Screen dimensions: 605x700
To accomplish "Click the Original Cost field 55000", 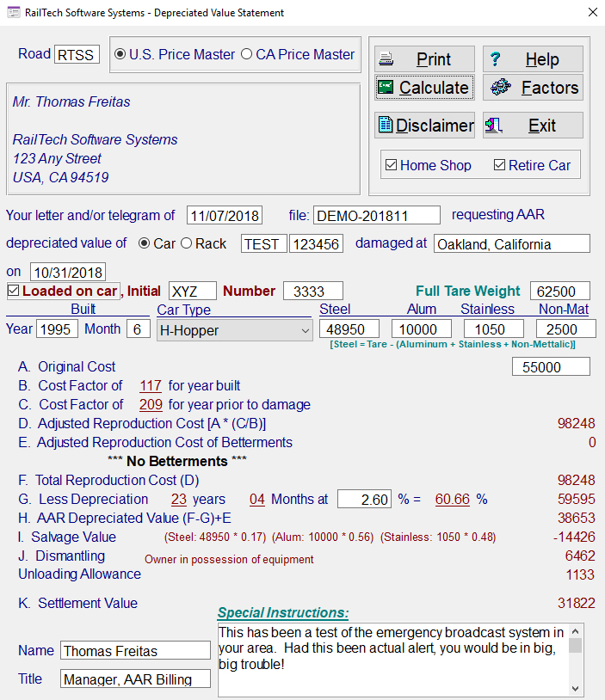I will [551, 366].
